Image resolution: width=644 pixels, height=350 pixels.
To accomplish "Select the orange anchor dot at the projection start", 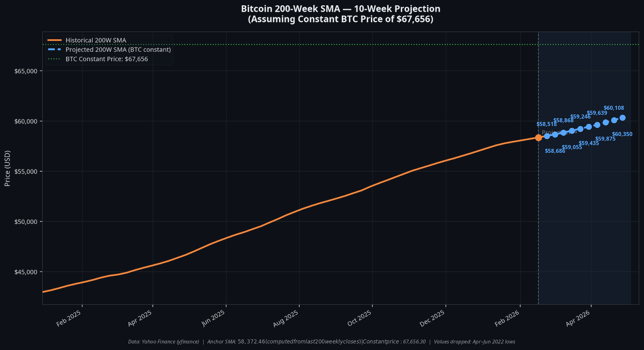I will coord(538,138).
